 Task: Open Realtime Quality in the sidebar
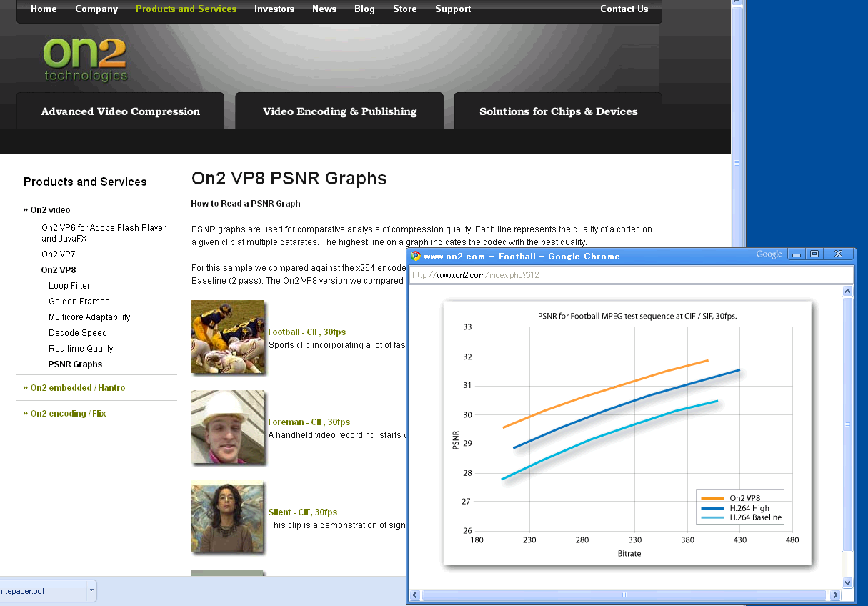pos(81,349)
